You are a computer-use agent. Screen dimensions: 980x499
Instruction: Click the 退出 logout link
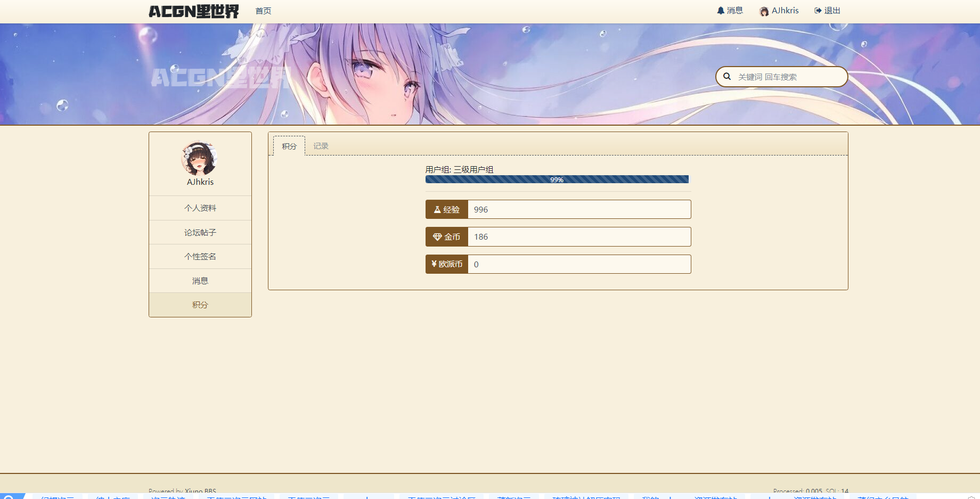[x=827, y=11]
